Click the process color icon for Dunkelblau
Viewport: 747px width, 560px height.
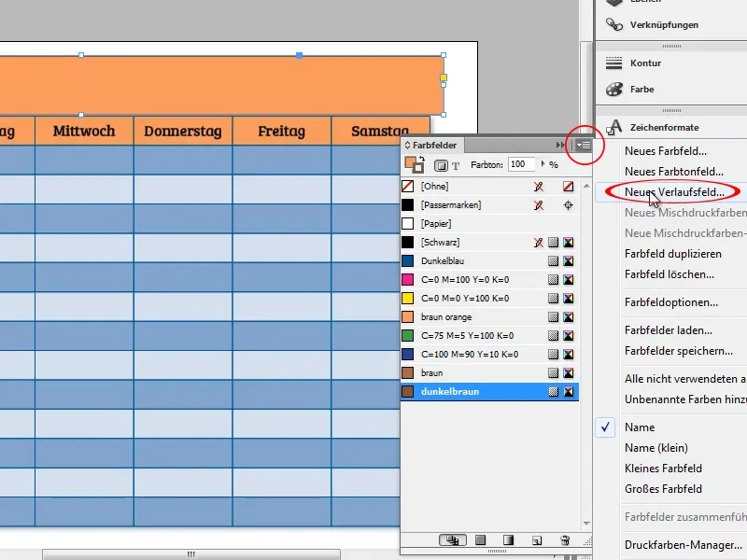click(x=553, y=261)
